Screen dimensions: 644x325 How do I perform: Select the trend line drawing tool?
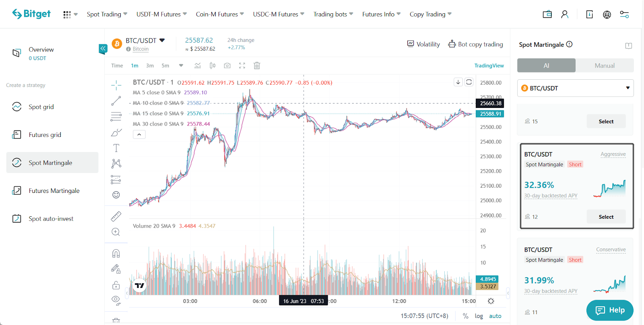pos(116,101)
